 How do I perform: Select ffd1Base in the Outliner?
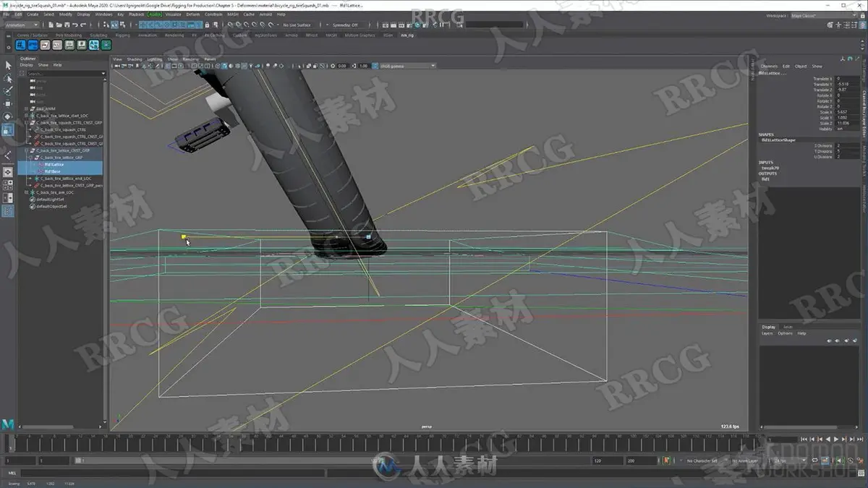coord(51,171)
